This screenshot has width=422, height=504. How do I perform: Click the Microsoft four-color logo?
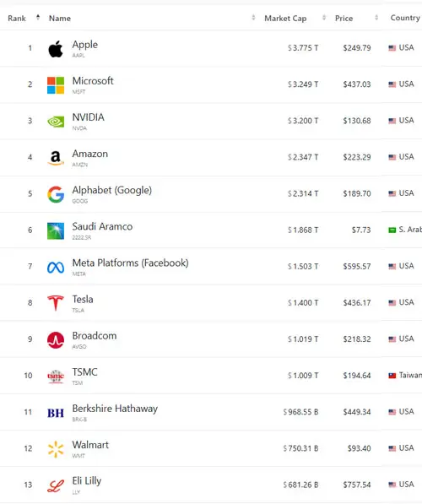[x=56, y=85]
